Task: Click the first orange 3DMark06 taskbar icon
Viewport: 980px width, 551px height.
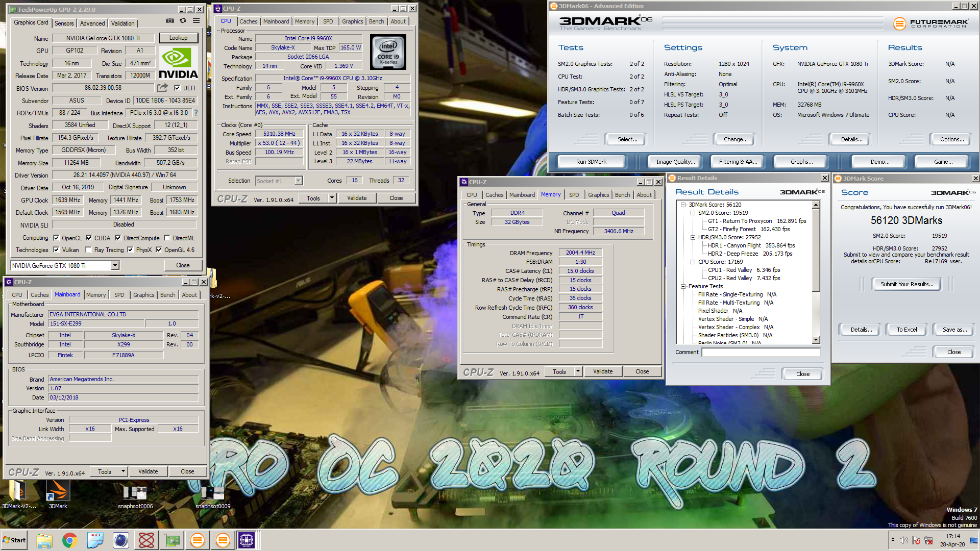Action: click(x=198, y=540)
